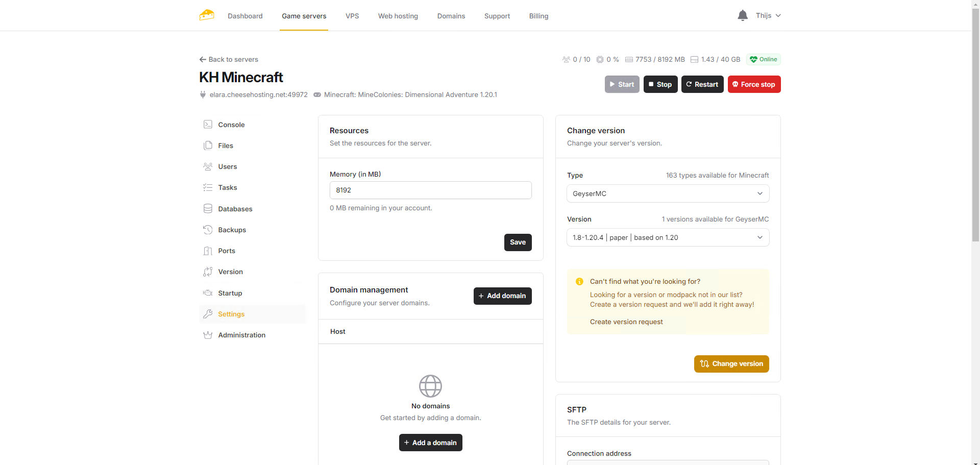Viewport: 980px width, 465px height.
Task: Switch to the VPS tab
Action: pos(352,16)
